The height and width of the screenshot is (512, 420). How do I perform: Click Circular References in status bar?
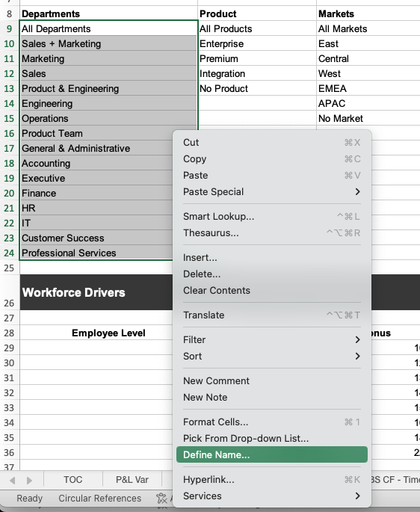click(x=99, y=499)
